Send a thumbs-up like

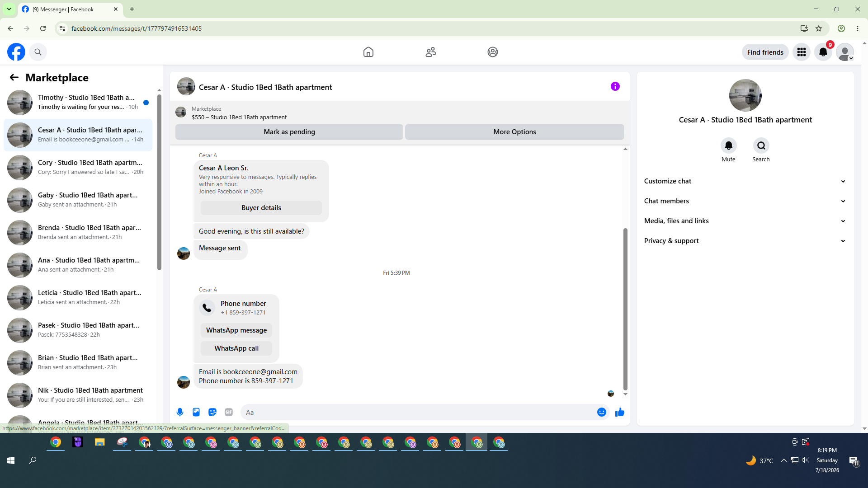pos(620,412)
